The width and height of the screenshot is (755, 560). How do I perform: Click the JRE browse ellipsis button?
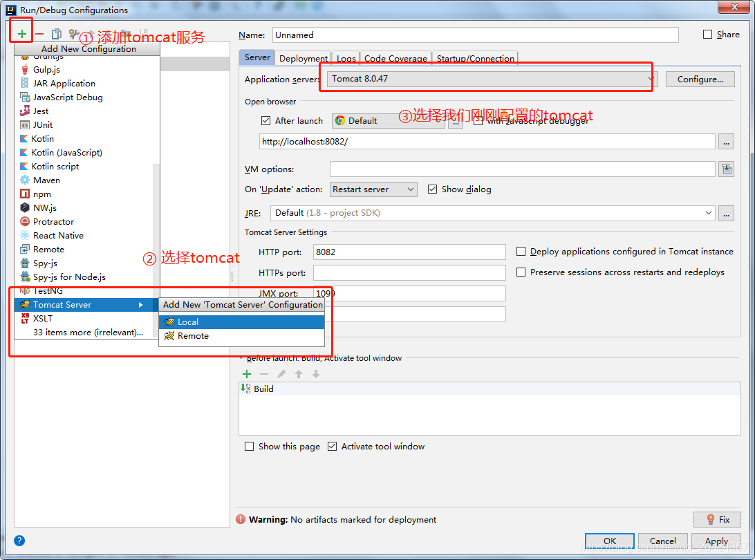click(x=726, y=213)
